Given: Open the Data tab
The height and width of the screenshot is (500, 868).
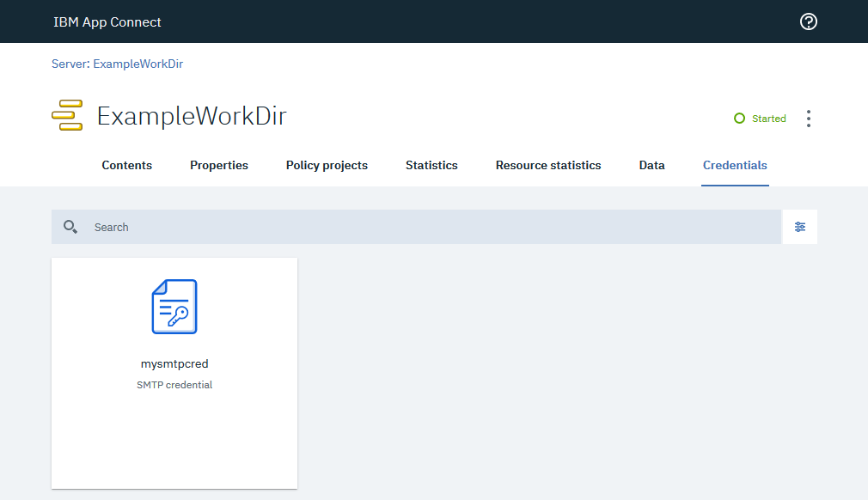Looking at the screenshot, I should click(651, 165).
